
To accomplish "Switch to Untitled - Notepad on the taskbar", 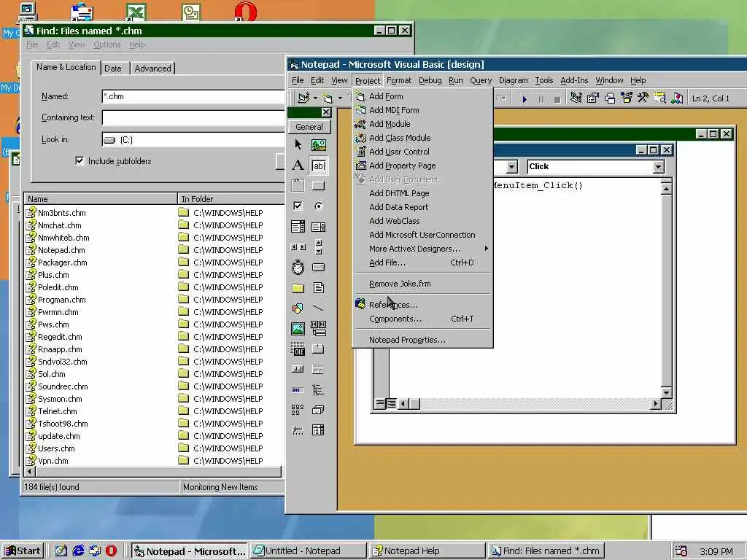I will (x=309, y=551).
